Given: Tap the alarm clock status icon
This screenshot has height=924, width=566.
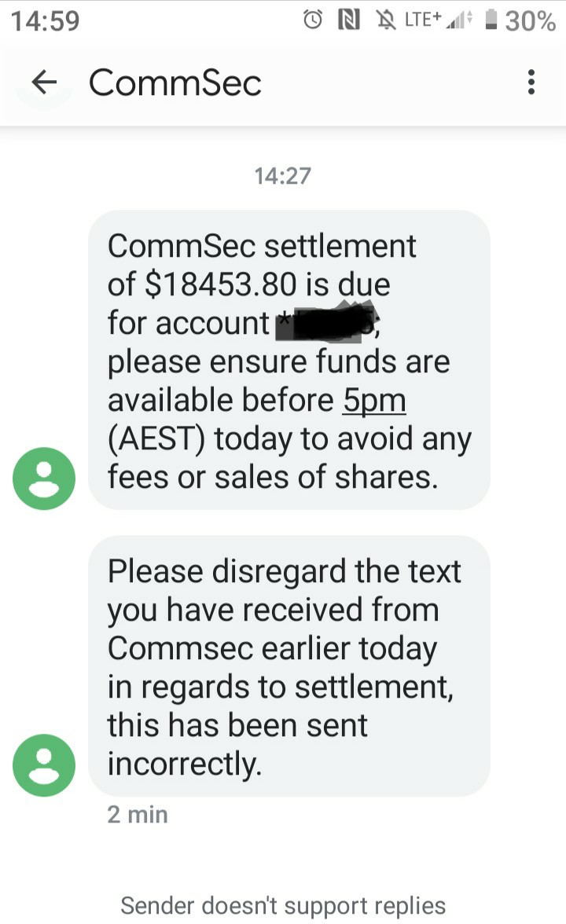Looking at the screenshot, I should 313,20.
